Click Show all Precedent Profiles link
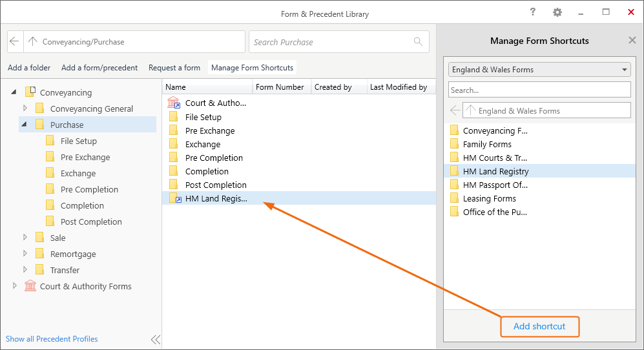This screenshot has width=644, height=350. point(52,339)
